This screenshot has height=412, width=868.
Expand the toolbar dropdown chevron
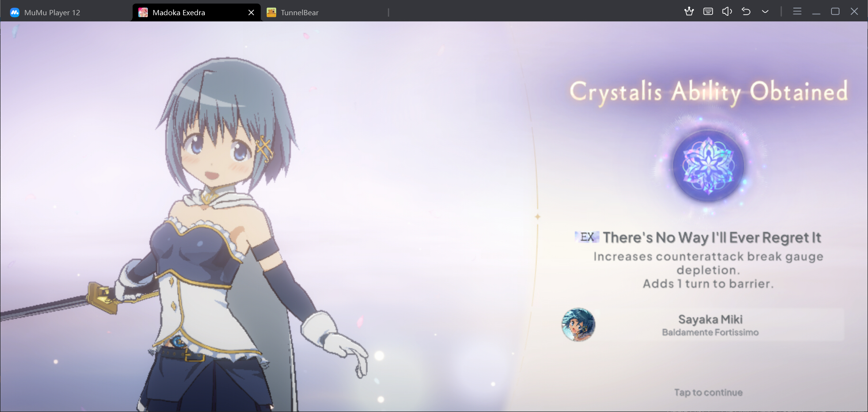click(765, 11)
